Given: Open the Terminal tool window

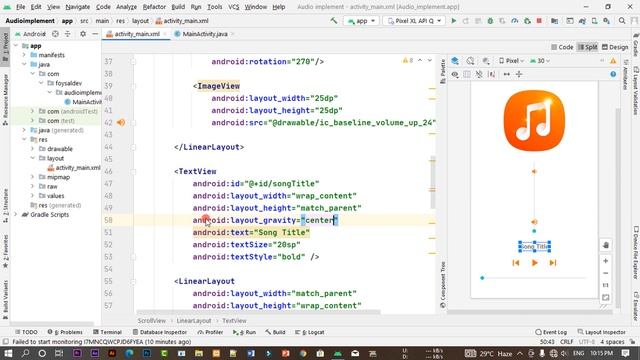Looking at the screenshot, I should point(107,332).
